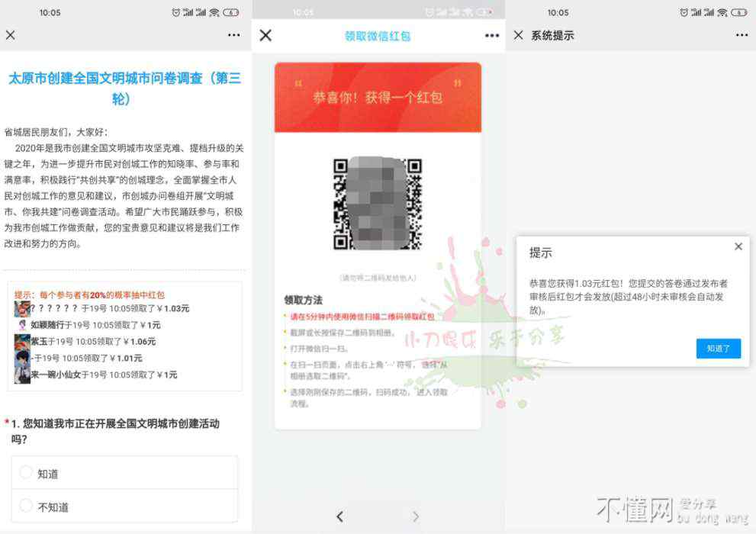Tap the 10:05 clock on the 系统提示 screen
The image size is (756, 534).
click(x=558, y=12)
